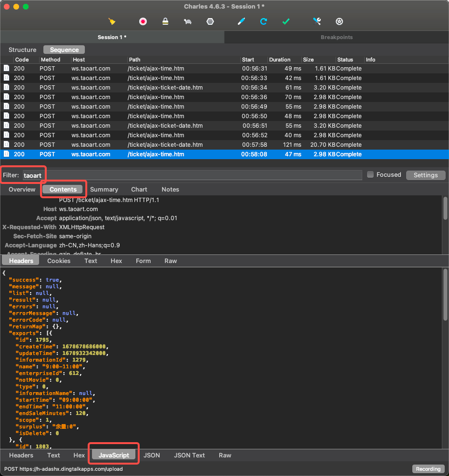This screenshot has width=449, height=476.
Task: Switch to the response JSON tab
Action: [x=152, y=455]
